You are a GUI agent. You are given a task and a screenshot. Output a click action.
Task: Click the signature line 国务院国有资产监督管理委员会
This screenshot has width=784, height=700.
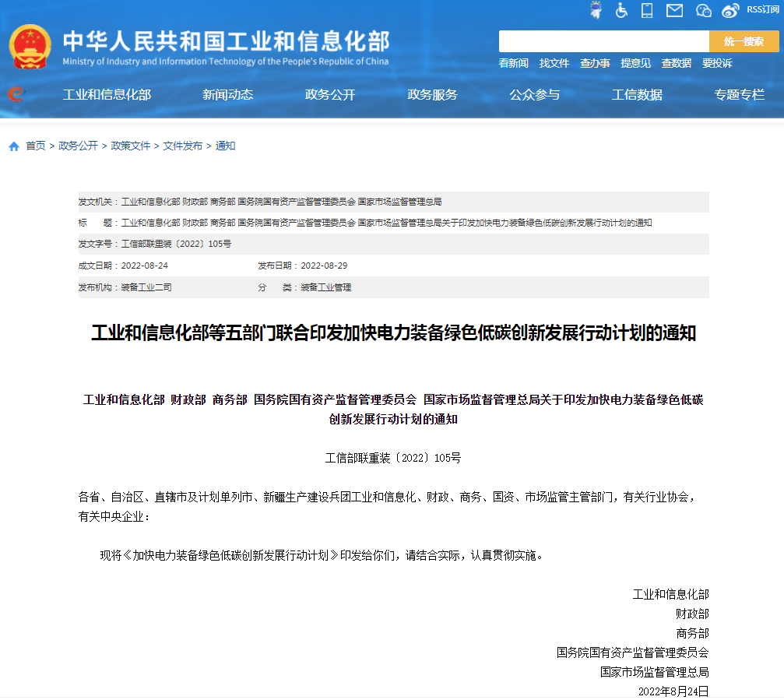(x=632, y=653)
